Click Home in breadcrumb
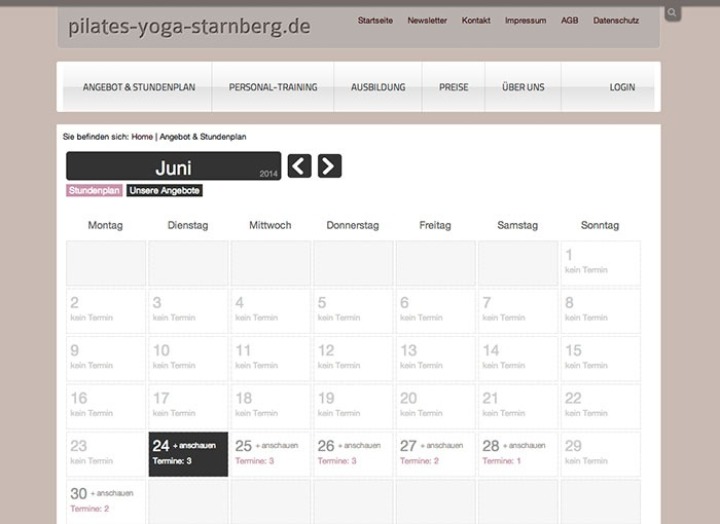 point(142,136)
